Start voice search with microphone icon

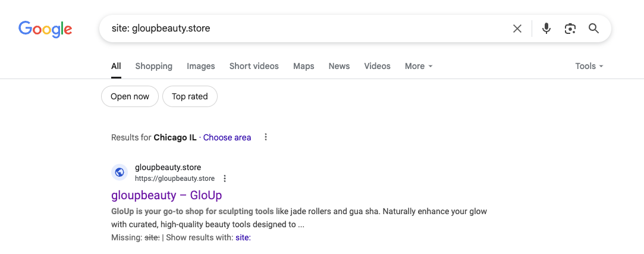pos(546,29)
